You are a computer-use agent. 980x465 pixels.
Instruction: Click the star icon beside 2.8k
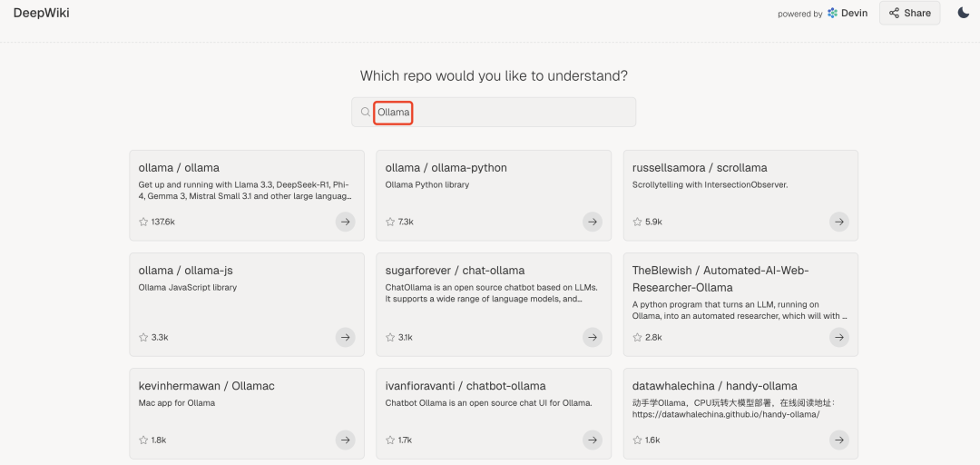click(x=638, y=337)
